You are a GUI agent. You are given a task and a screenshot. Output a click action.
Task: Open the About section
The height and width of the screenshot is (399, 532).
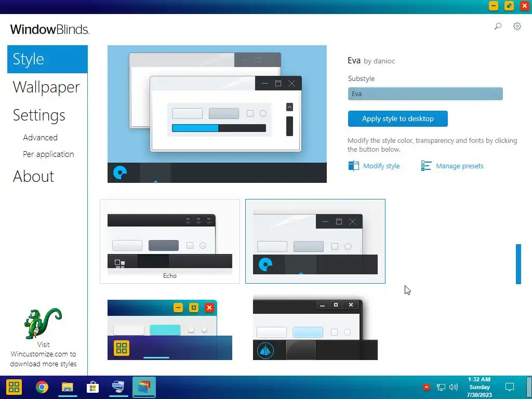pyautogui.click(x=33, y=176)
